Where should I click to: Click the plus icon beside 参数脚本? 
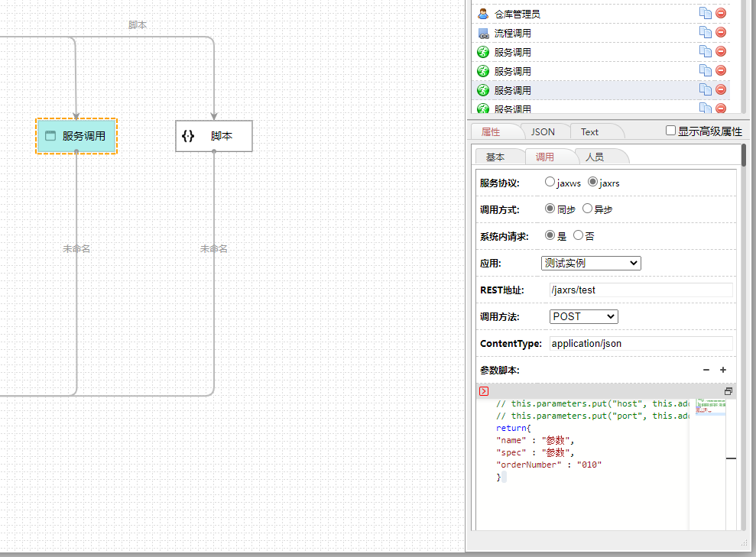pyautogui.click(x=723, y=370)
